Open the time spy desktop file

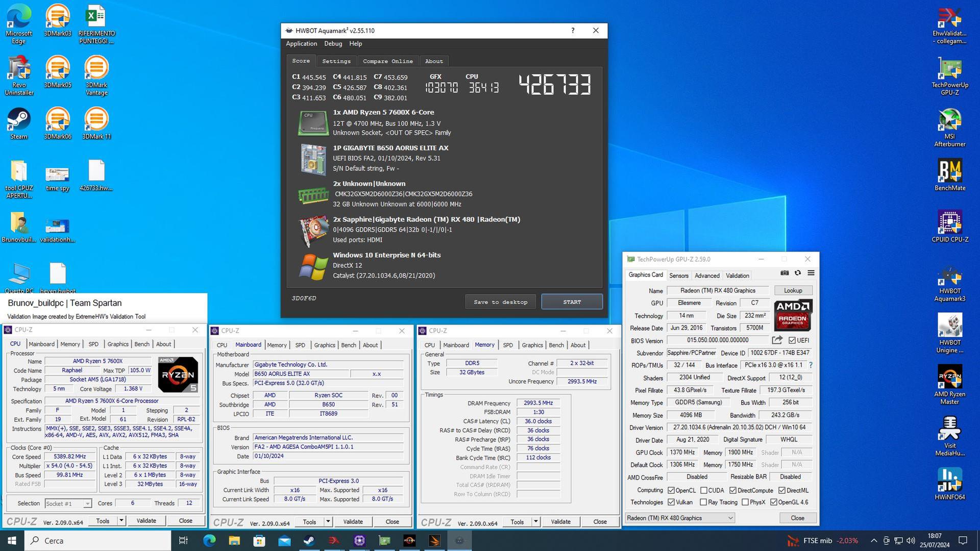point(58,179)
